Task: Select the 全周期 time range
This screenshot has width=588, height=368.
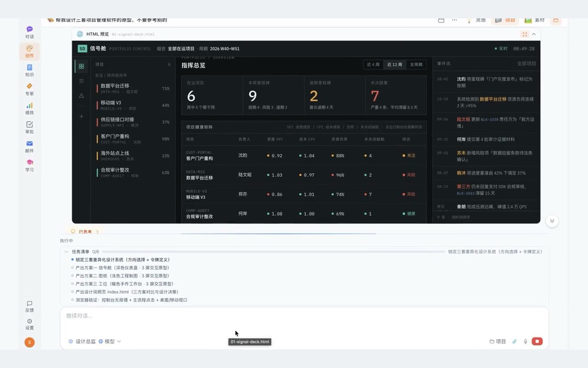Action: [x=416, y=64]
